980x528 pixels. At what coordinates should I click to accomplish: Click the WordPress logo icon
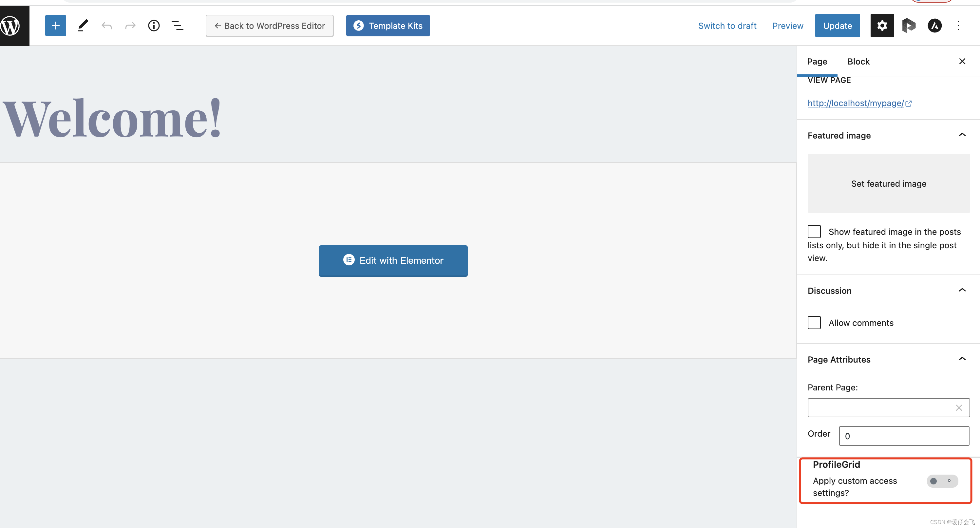10,26
